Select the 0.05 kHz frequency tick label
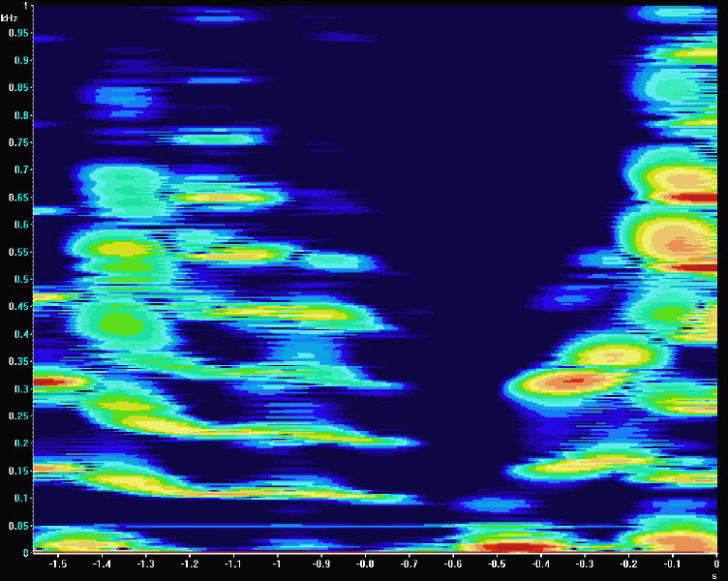Viewport: 728px width, 581px height. click(x=18, y=526)
